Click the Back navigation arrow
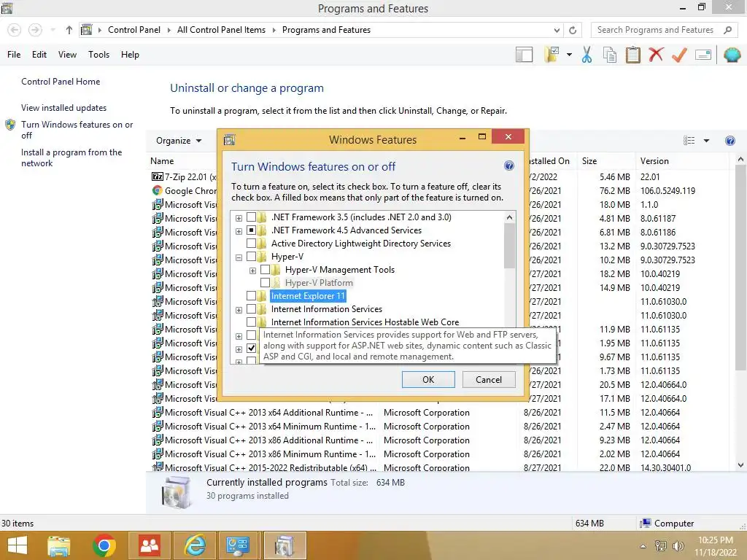 (x=15, y=30)
